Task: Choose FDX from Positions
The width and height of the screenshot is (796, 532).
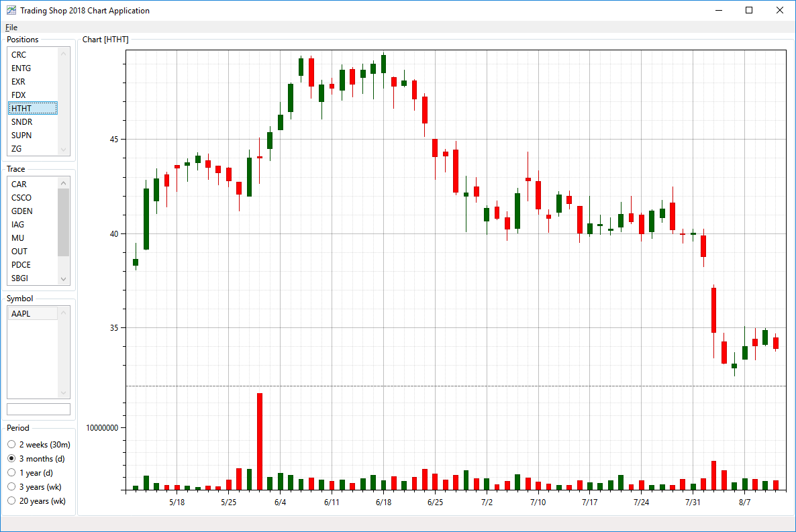Action: click(x=32, y=95)
